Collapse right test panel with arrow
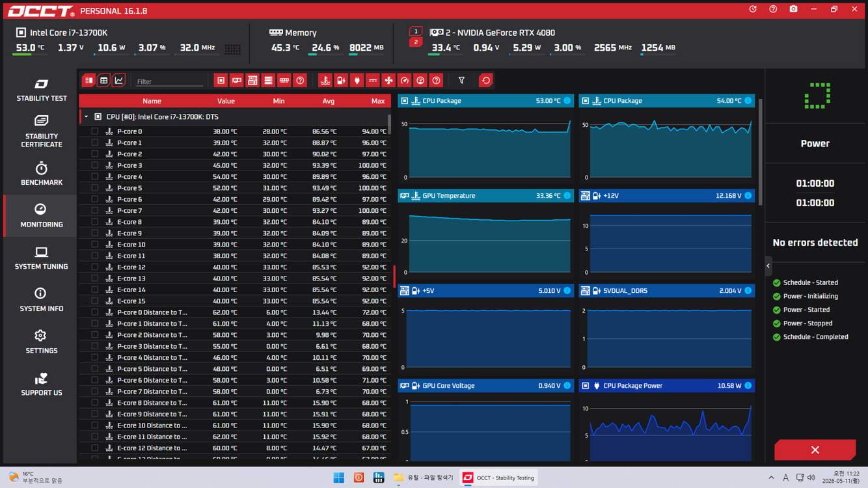 point(768,265)
